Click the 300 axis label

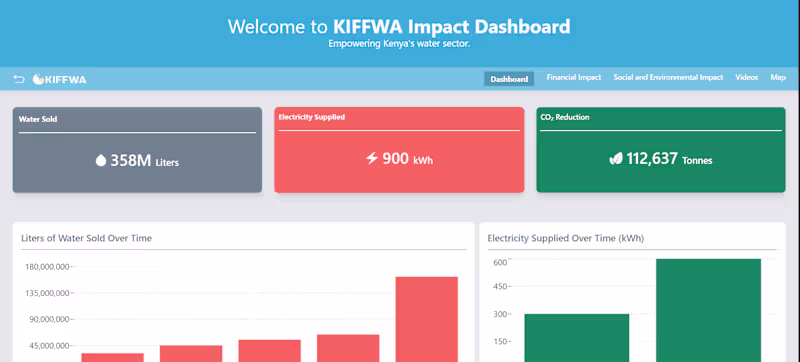tap(499, 314)
